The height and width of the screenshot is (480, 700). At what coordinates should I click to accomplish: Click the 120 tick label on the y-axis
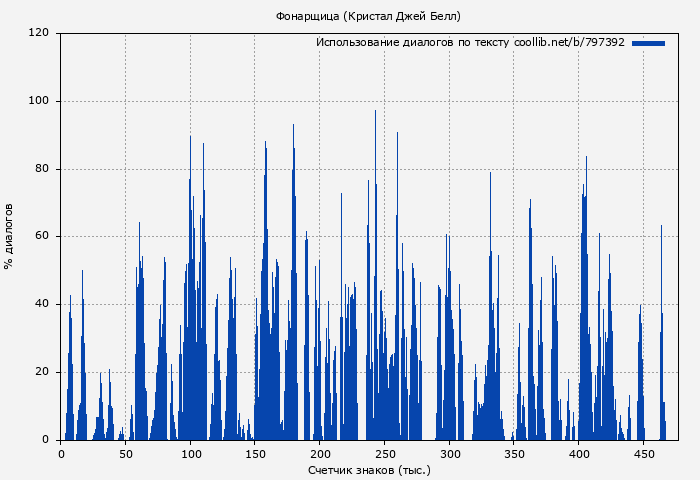[39, 33]
